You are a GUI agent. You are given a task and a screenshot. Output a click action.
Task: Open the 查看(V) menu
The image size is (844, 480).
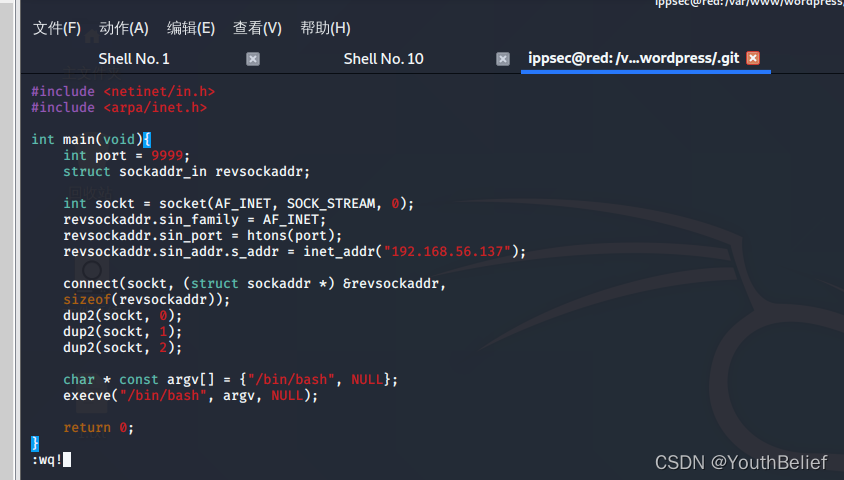click(x=257, y=28)
